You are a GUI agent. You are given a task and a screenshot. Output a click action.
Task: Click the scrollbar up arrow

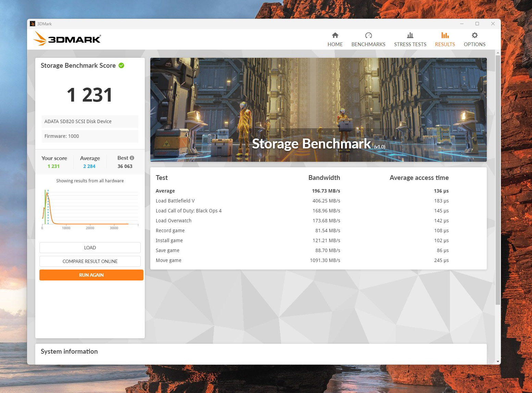[x=498, y=53]
